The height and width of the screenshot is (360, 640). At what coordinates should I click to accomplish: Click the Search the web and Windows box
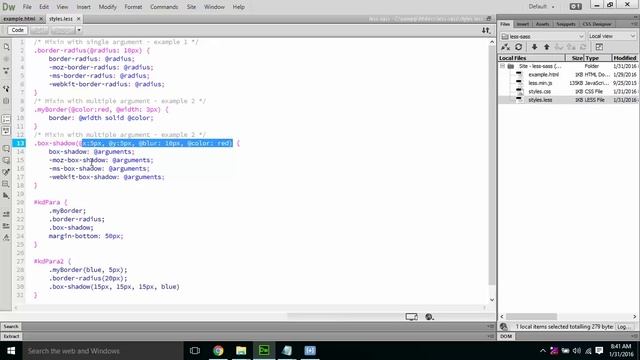(102, 351)
